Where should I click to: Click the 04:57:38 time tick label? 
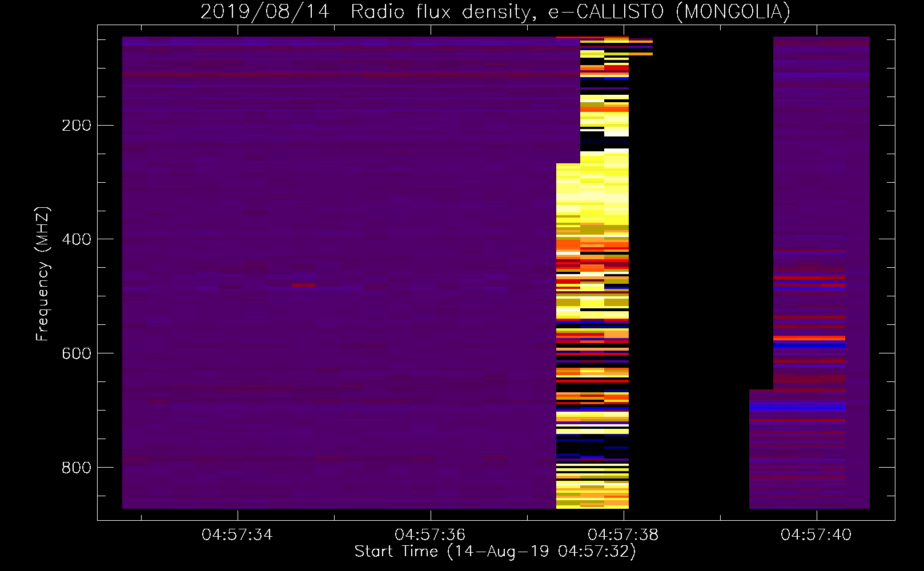(x=623, y=535)
